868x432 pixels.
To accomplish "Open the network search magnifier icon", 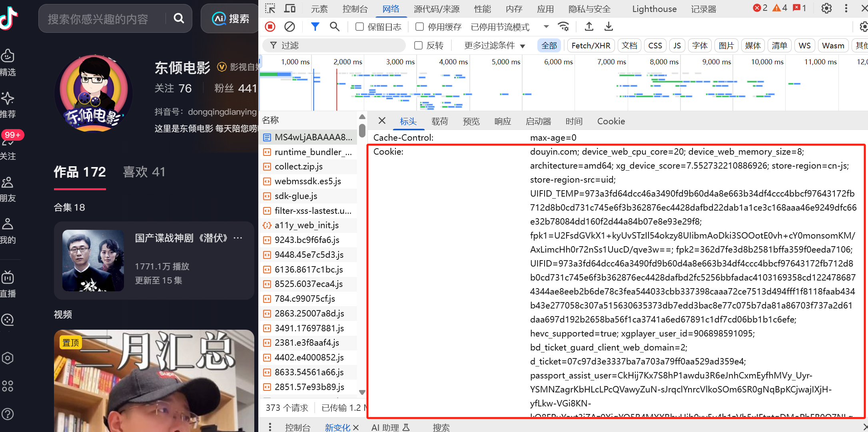I will point(334,27).
